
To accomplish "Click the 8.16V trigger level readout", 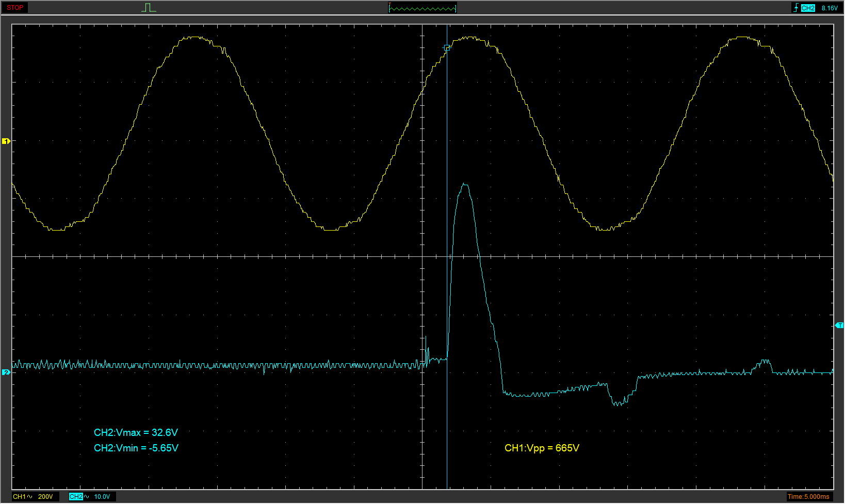I will coord(830,8).
